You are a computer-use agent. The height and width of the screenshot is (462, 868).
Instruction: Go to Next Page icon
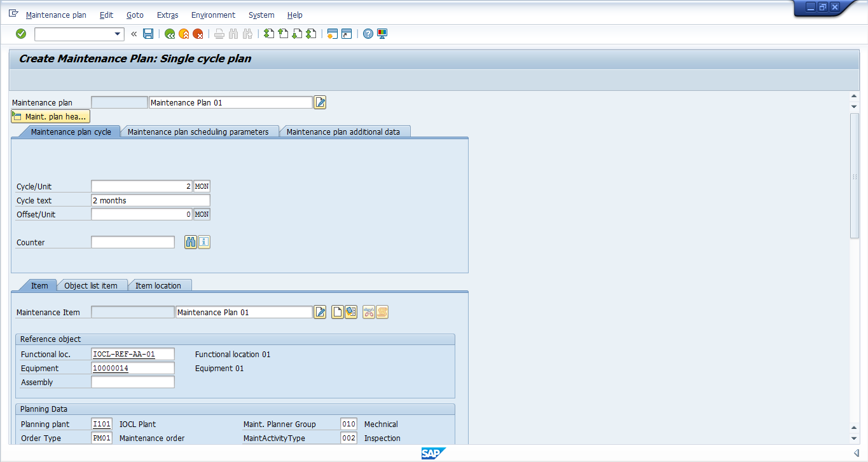(x=297, y=34)
